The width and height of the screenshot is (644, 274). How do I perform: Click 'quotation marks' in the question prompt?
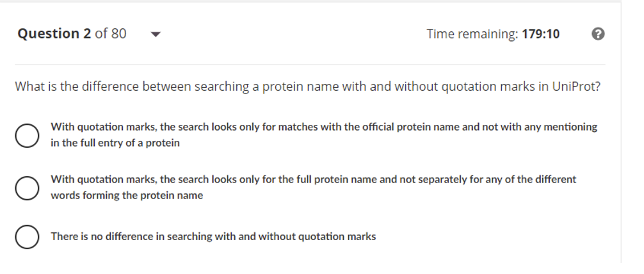pyautogui.click(x=489, y=86)
